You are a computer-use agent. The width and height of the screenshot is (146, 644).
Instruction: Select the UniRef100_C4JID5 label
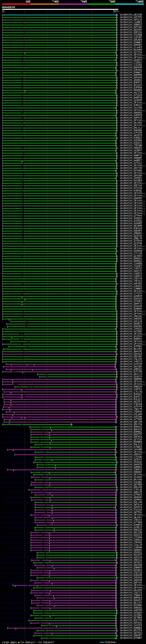point(131,108)
